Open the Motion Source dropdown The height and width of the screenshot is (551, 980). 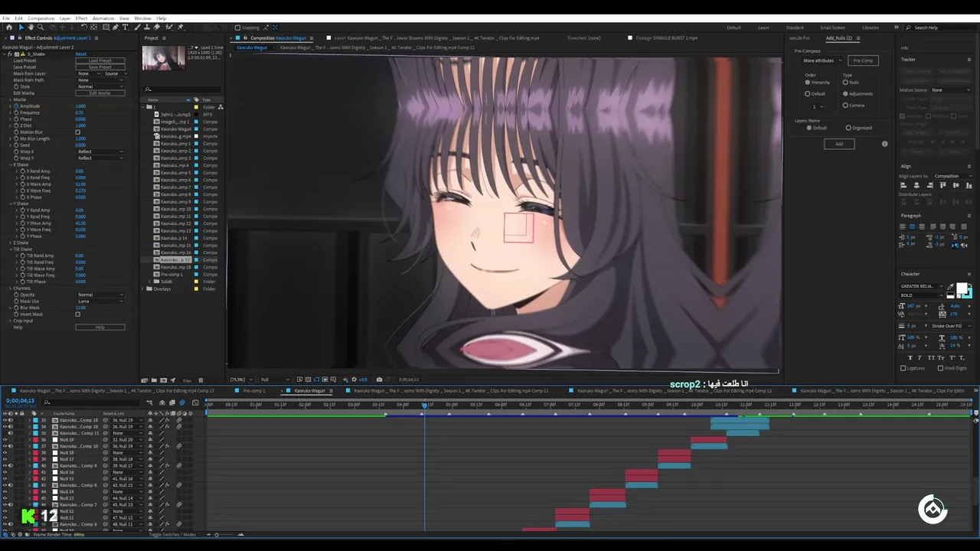coord(951,90)
